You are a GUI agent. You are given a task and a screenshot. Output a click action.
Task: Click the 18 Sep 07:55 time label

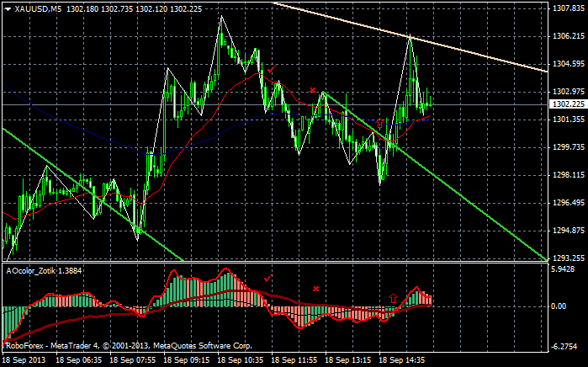click(133, 360)
